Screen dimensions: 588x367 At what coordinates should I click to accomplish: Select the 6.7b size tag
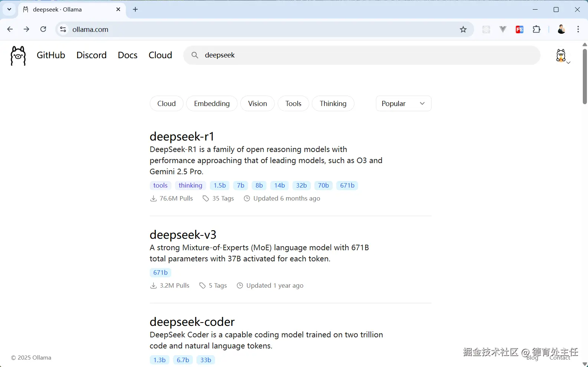(x=183, y=360)
